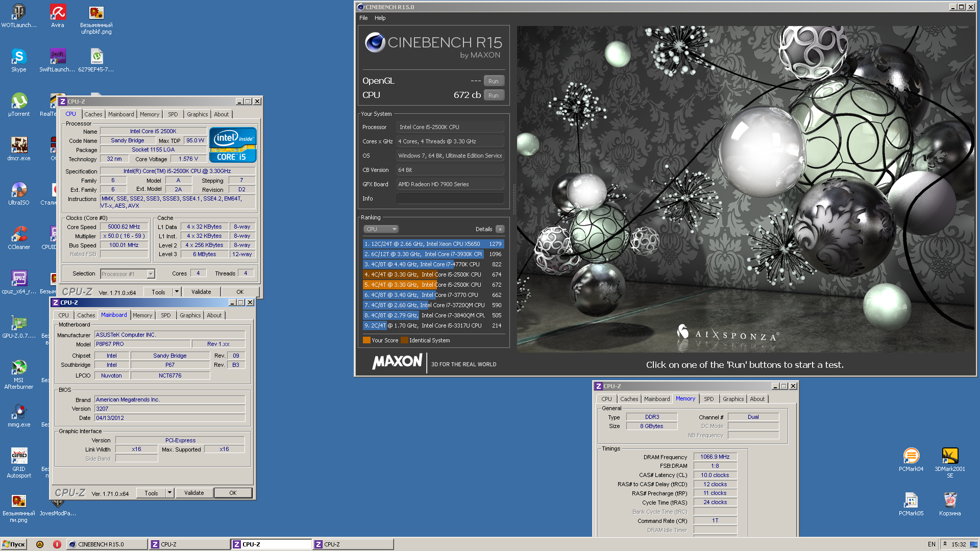Open the UltraISO desktop icon
Viewport: 980px width, 551px height.
pos(19,193)
